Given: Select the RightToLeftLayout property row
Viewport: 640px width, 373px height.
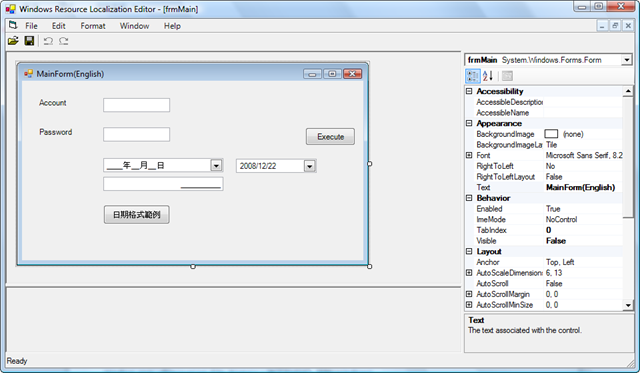Looking at the screenshot, I should click(544, 177).
